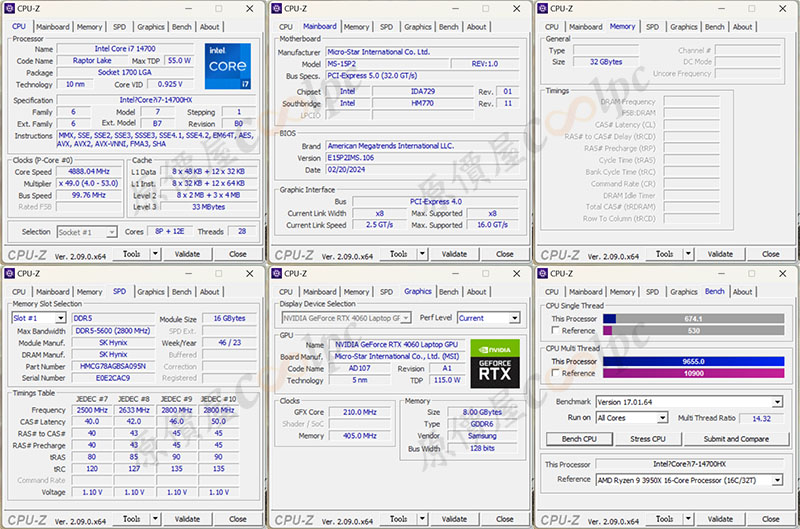800x529 pixels.
Task: Click the Core Speed value 4888.04 MHz
Action: click(89, 171)
